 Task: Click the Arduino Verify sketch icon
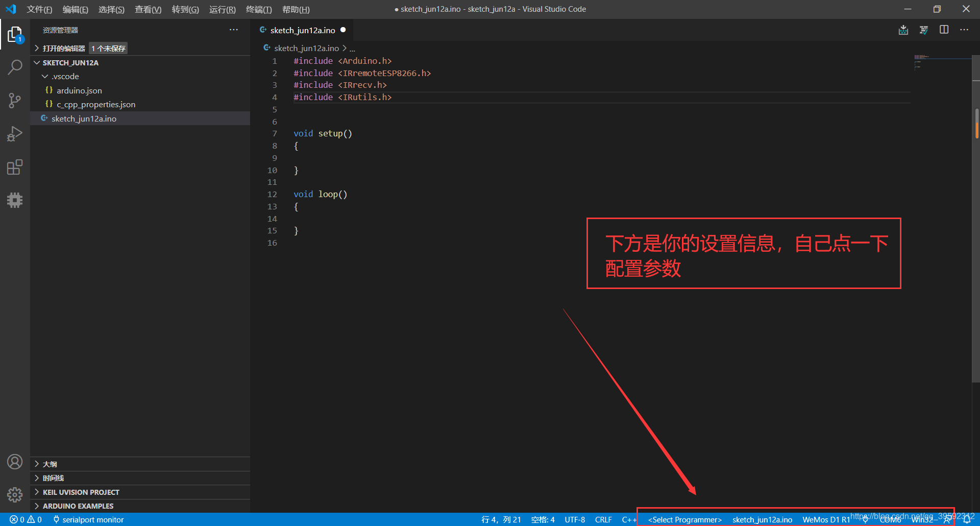[924, 30]
